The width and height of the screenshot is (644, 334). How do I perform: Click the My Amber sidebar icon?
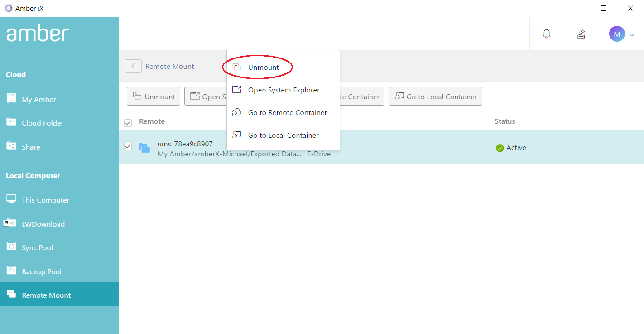[x=11, y=99]
